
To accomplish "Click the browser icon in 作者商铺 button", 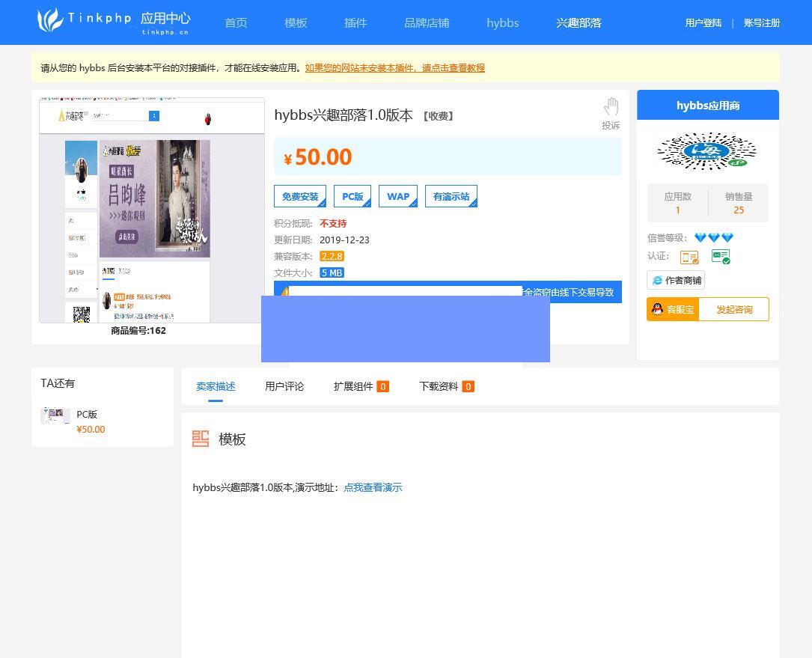I will (x=657, y=280).
